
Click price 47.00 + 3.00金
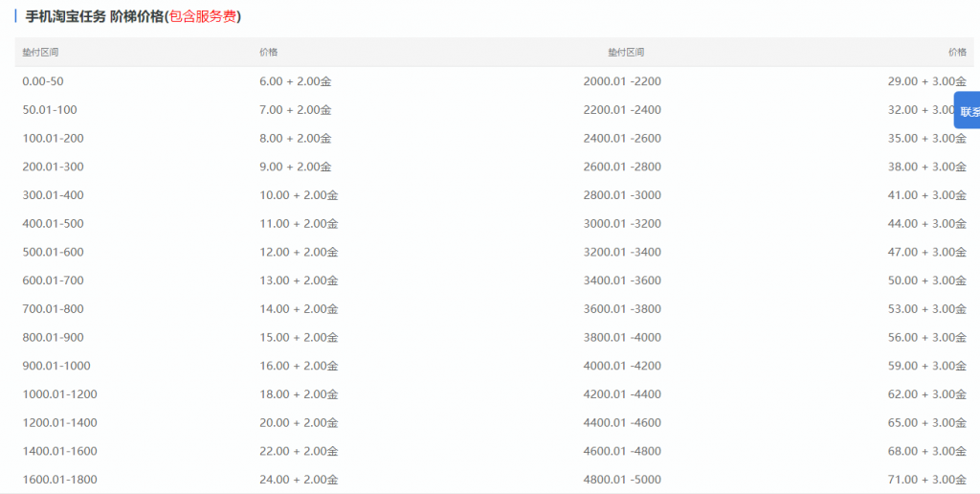tap(926, 252)
